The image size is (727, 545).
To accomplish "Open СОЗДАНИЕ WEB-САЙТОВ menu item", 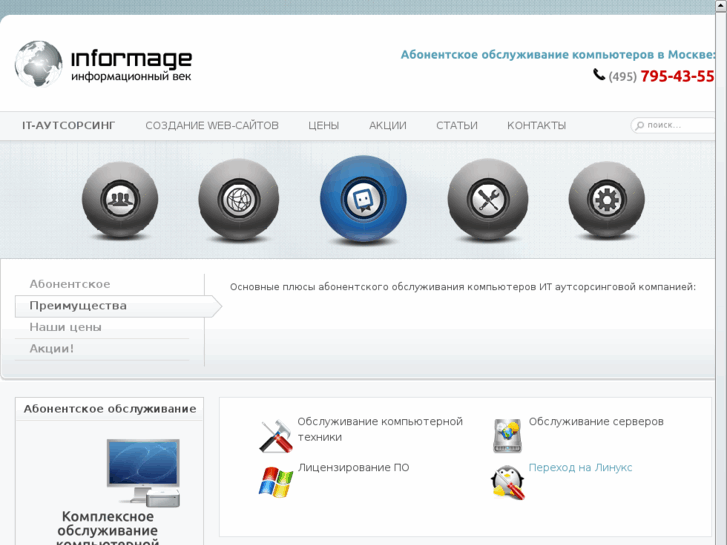I will click(212, 126).
